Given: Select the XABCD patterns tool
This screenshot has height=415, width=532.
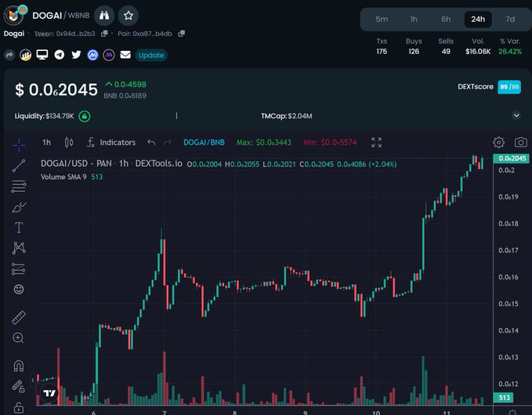Looking at the screenshot, I should (19, 248).
